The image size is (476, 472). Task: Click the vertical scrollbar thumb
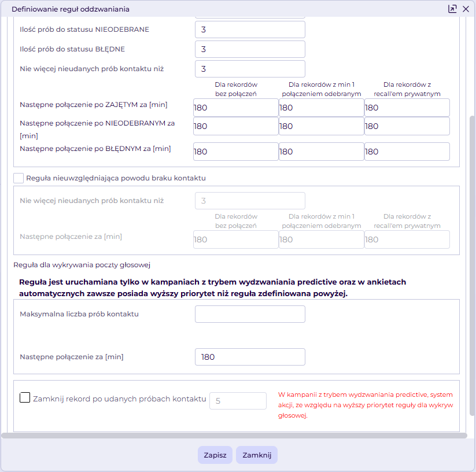click(x=472, y=265)
